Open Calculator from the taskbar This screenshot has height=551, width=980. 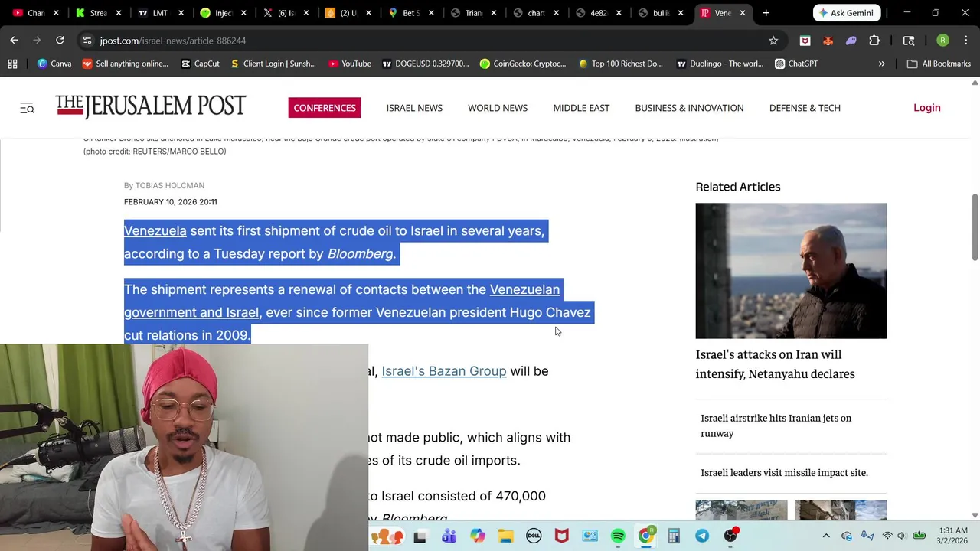pos(674,536)
